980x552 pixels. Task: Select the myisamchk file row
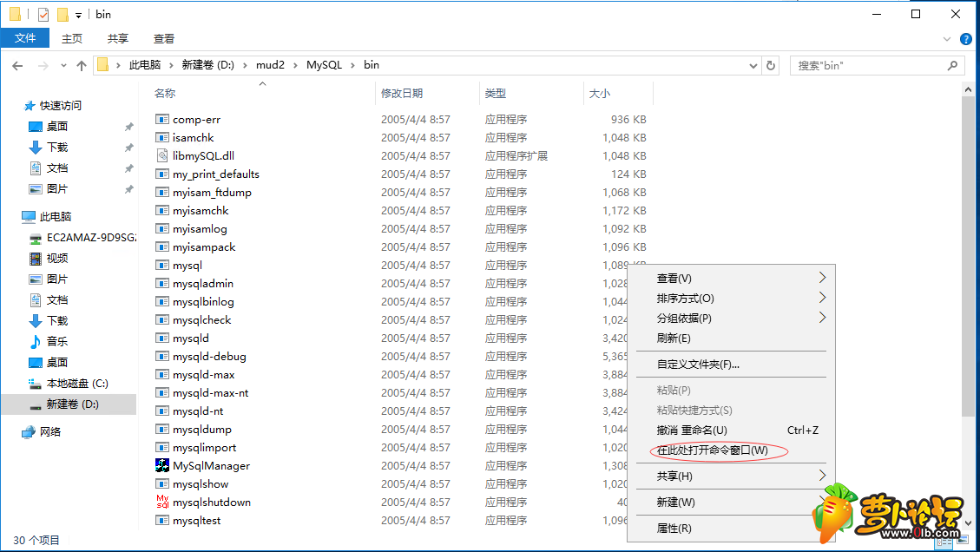point(401,211)
